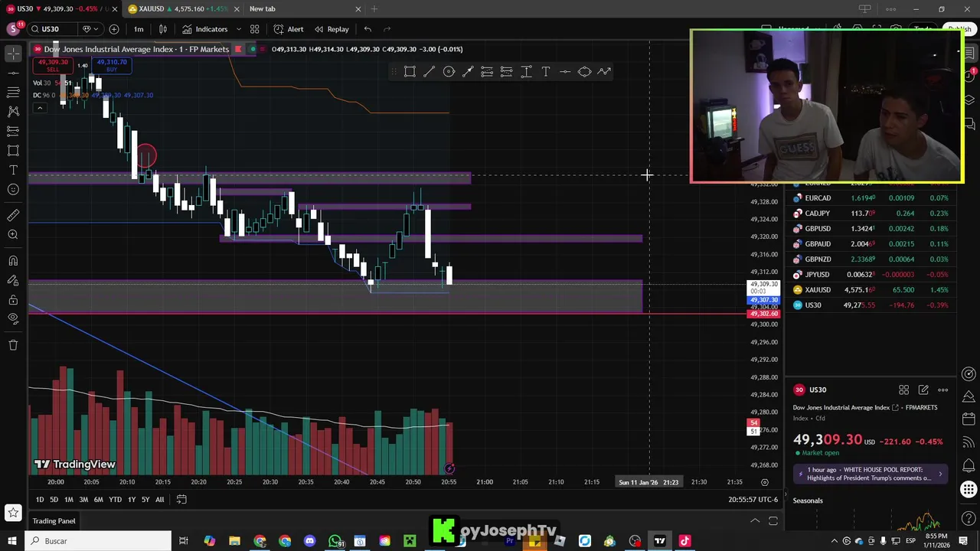This screenshot has height=551, width=980.
Task: Select the ruler measure tool
Action: coord(13,215)
